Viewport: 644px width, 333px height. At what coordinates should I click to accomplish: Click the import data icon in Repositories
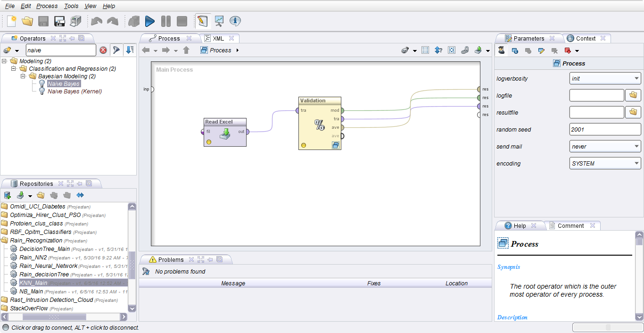click(x=20, y=195)
